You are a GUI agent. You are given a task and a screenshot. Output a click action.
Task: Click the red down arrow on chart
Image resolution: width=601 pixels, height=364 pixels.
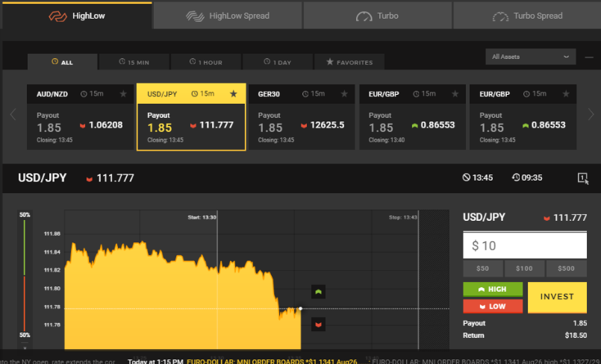(318, 324)
